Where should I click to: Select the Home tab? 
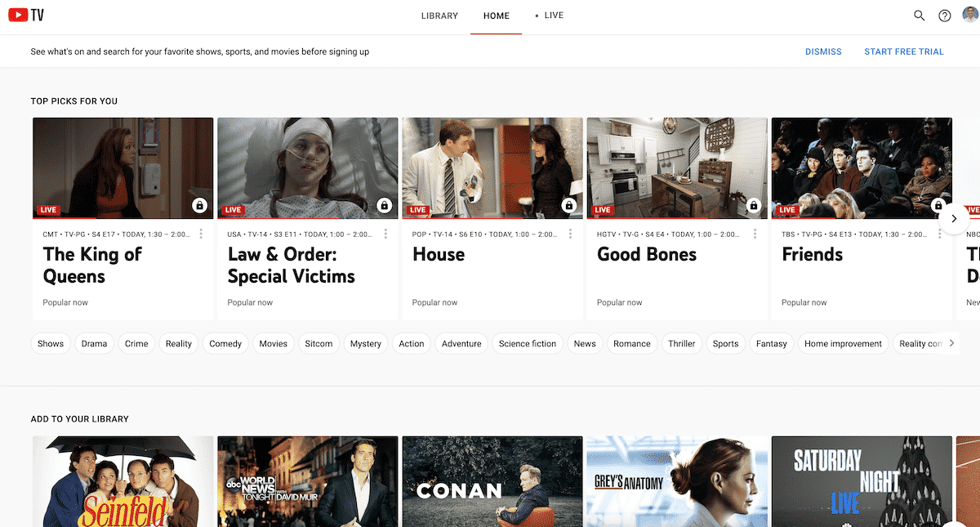[497, 16]
